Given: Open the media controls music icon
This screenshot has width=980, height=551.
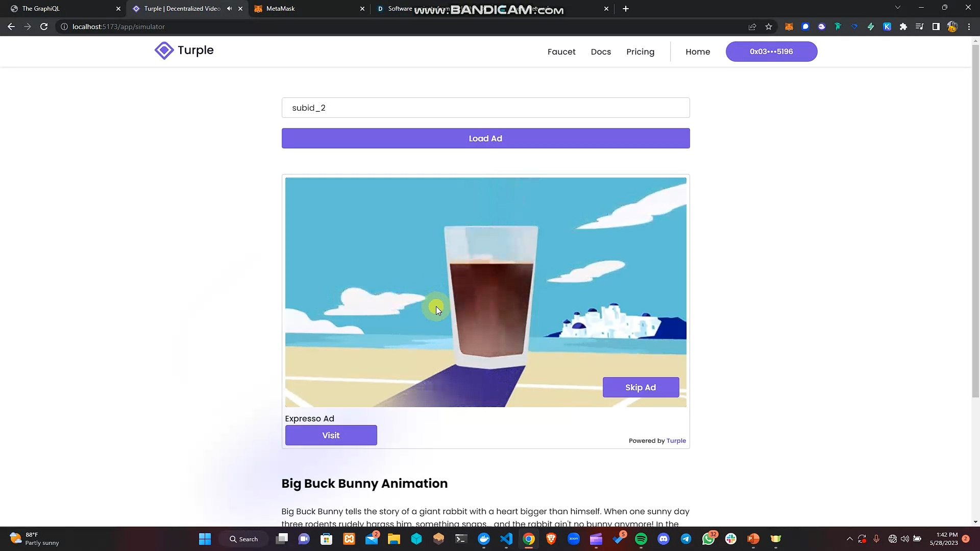Looking at the screenshot, I should 919,27.
